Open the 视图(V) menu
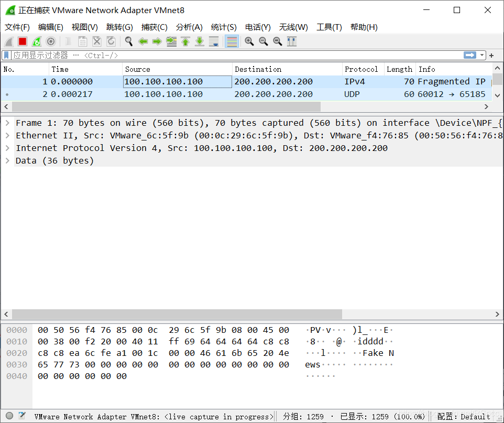The height and width of the screenshot is (423, 504). 84,27
